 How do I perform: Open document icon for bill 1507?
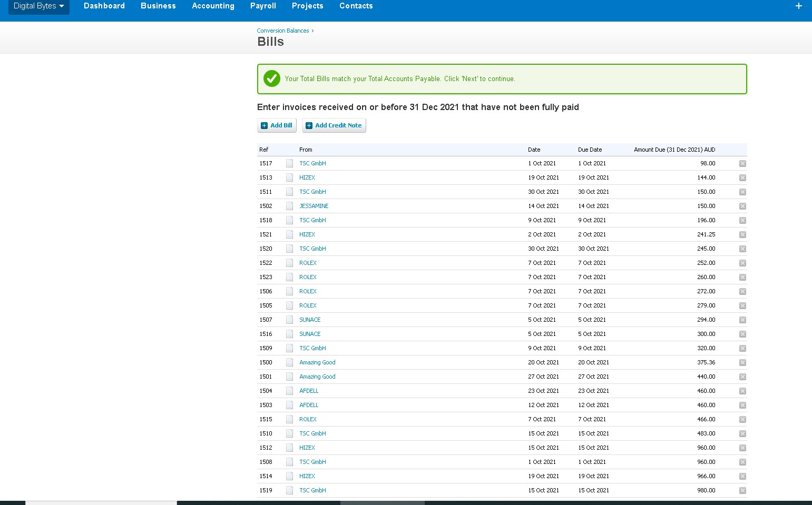click(x=289, y=320)
